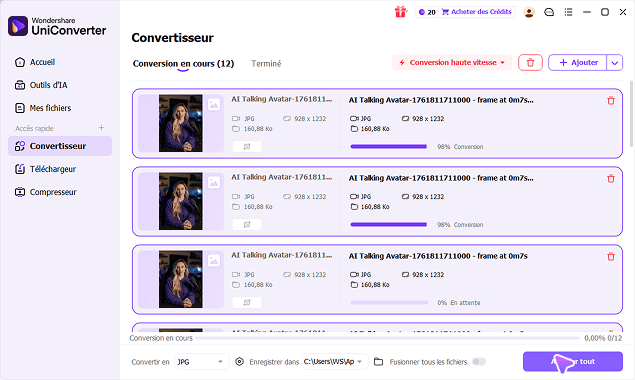This screenshot has width=635, height=380.
Task: Click the 20 credits balance indicator
Action: [427, 12]
